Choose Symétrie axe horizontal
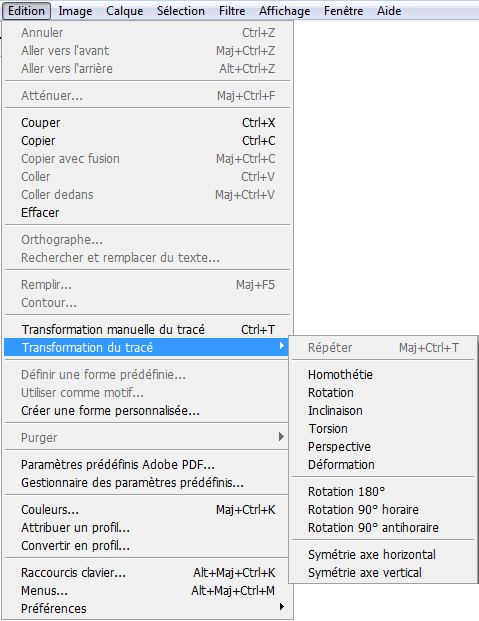This screenshot has height=621, width=479. click(x=383, y=554)
